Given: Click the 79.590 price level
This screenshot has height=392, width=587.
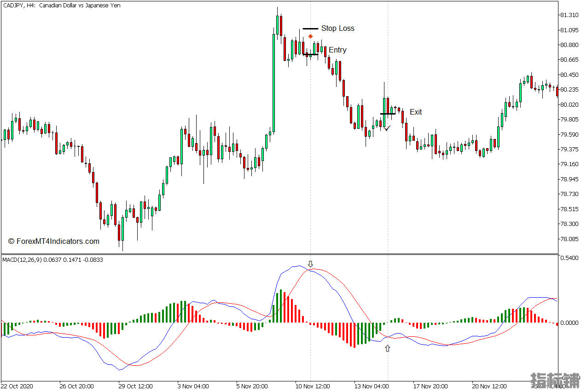Looking at the screenshot, I should tap(570, 135).
